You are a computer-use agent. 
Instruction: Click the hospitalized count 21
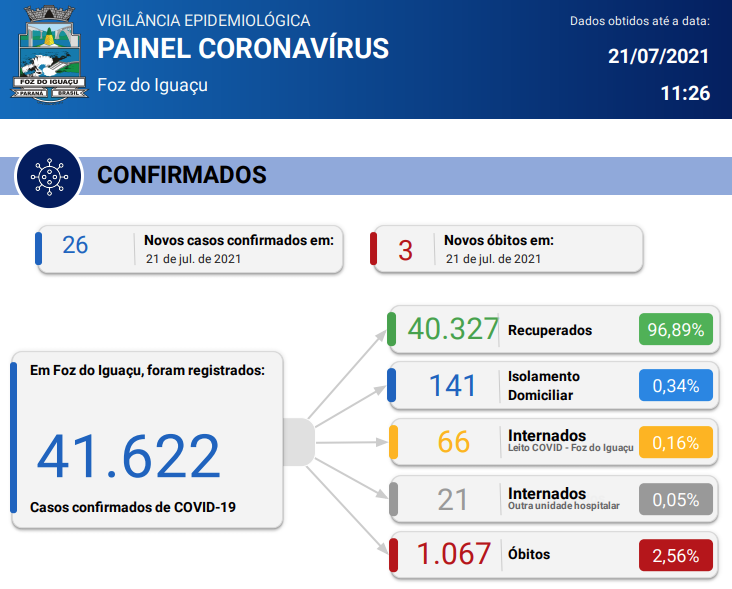(x=452, y=500)
